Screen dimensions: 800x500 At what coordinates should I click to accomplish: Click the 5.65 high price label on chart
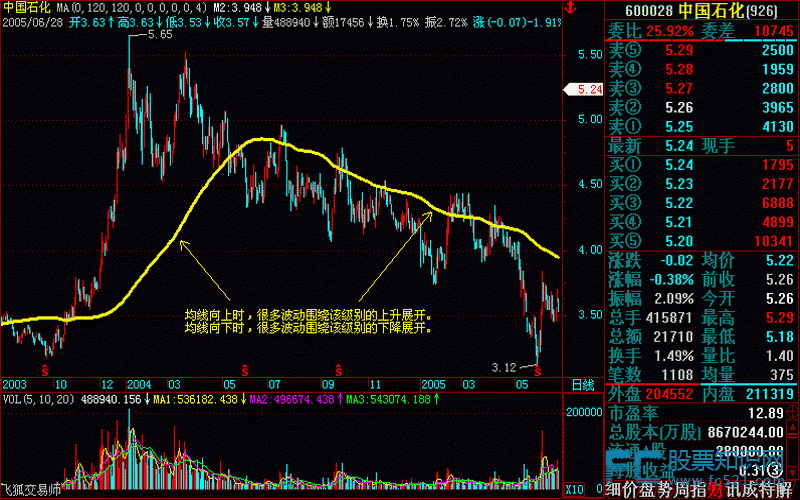(x=160, y=35)
